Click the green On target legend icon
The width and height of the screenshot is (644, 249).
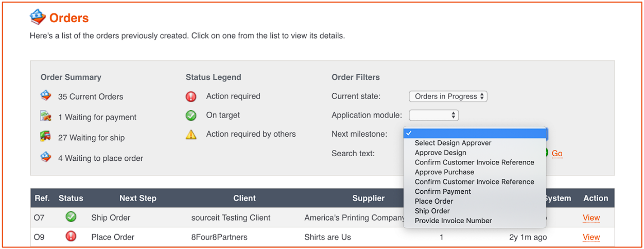[191, 115]
